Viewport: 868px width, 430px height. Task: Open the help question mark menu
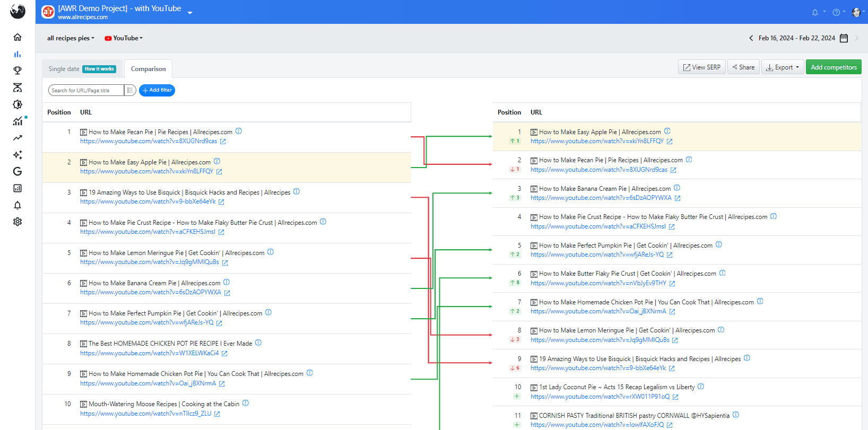pyautogui.click(x=836, y=12)
